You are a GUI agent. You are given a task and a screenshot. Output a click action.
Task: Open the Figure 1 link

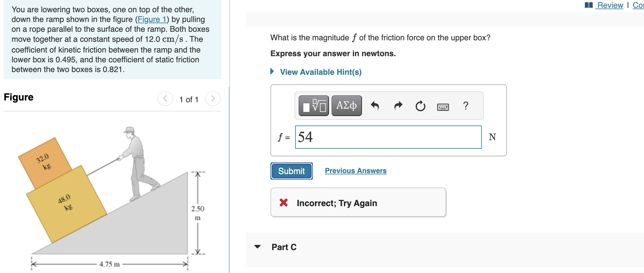click(x=152, y=19)
